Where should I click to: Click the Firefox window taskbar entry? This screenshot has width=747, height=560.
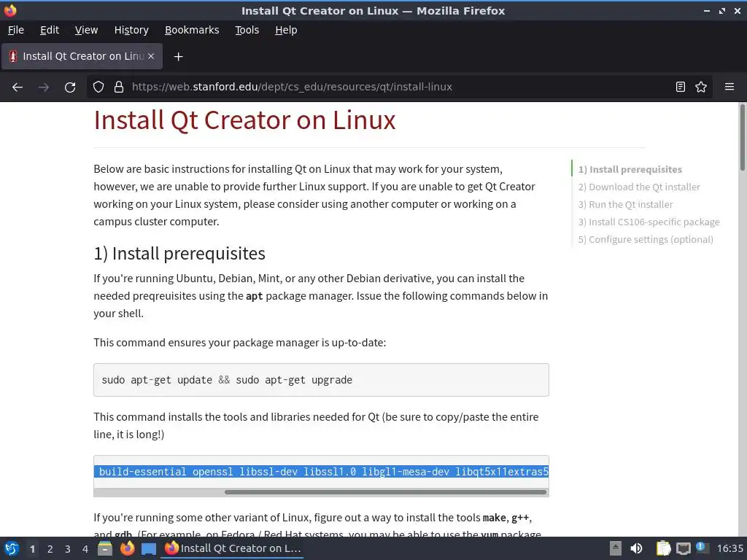pos(232,548)
